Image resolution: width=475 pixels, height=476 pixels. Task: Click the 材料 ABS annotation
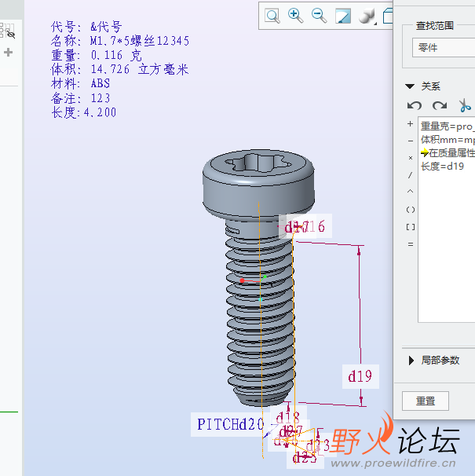(80, 83)
